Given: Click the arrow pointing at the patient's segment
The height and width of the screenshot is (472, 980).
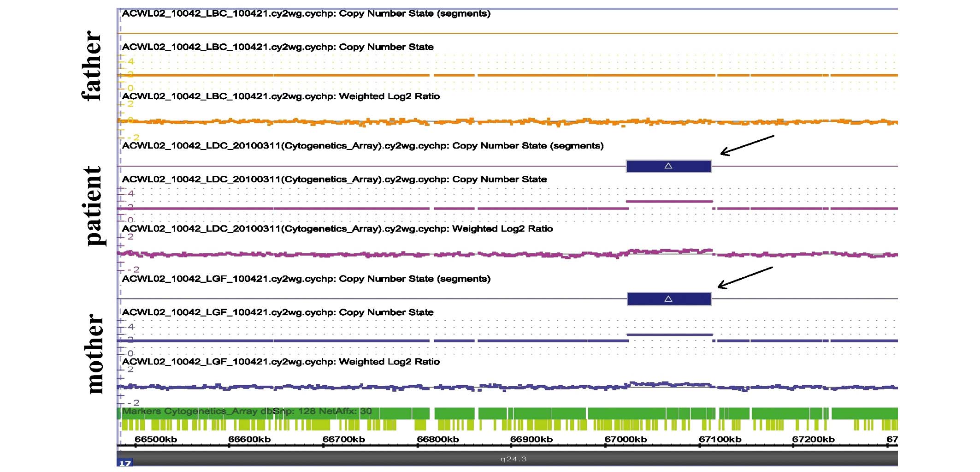Looking at the screenshot, I should click(x=747, y=145).
